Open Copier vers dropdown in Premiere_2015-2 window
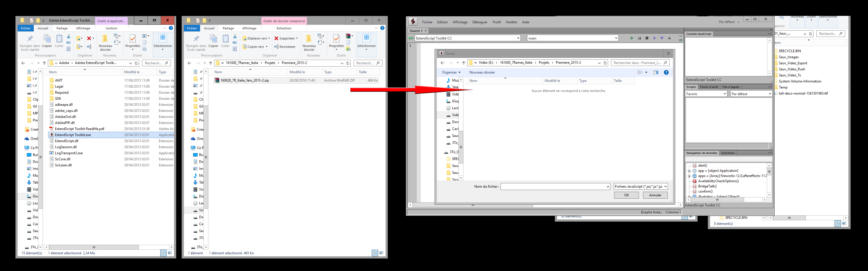This screenshot has width=868, height=271. 255,47
